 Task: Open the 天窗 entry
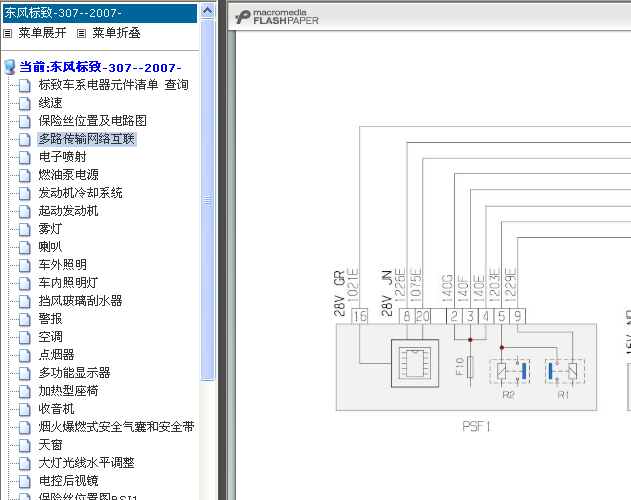[50, 445]
